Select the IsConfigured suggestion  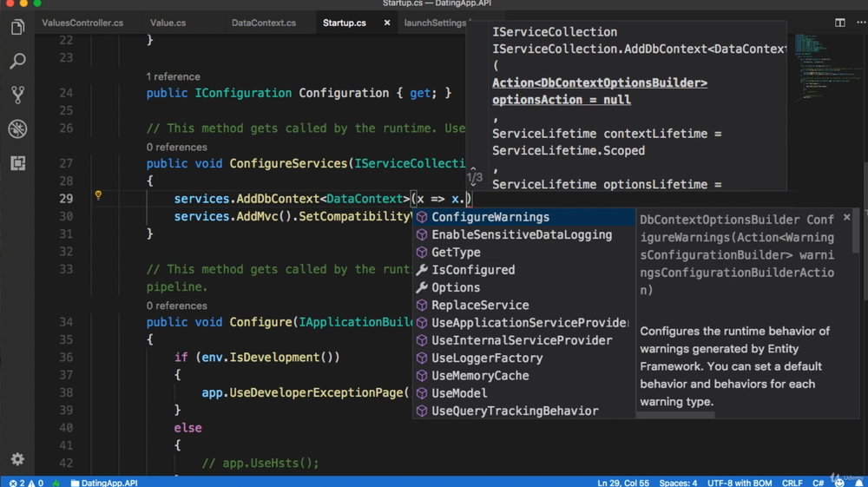(x=523, y=270)
